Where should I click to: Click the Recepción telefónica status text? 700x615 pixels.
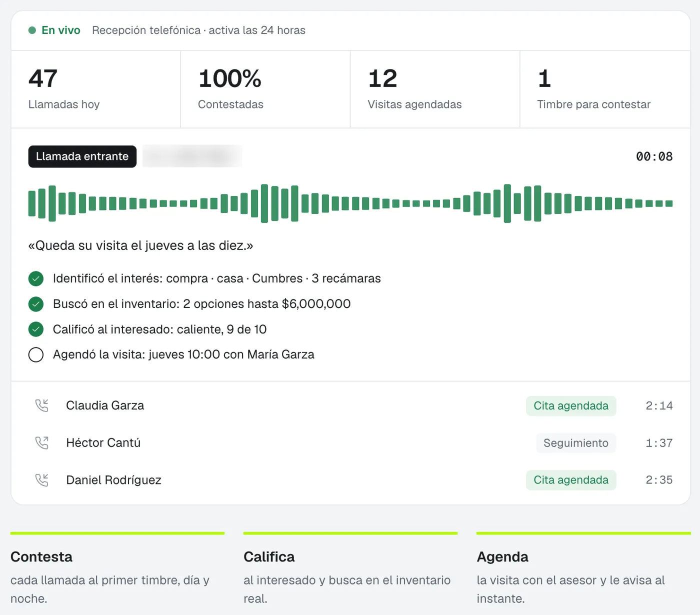click(198, 30)
